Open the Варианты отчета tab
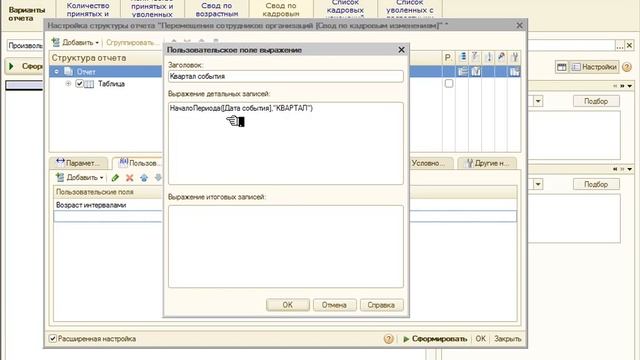Image resolution: width=640 pixels, height=360 pixels. 27,13
